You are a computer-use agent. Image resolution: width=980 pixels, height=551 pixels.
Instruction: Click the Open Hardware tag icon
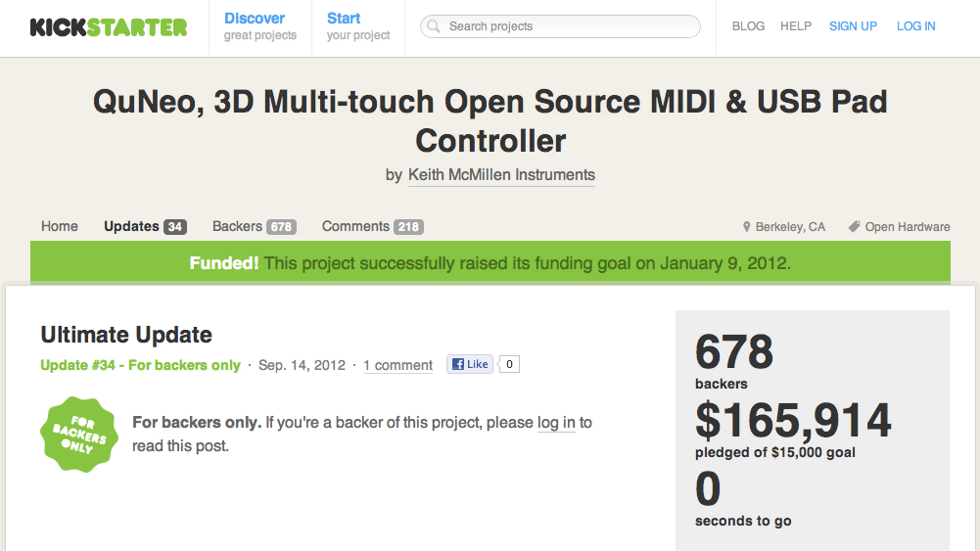tap(854, 227)
